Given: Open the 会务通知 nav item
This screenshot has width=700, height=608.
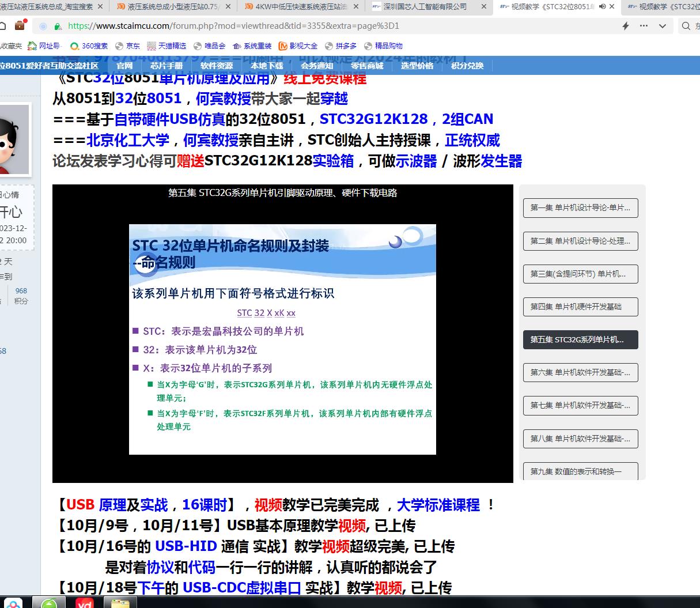Looking at the screenshot, I should point(317,66).
